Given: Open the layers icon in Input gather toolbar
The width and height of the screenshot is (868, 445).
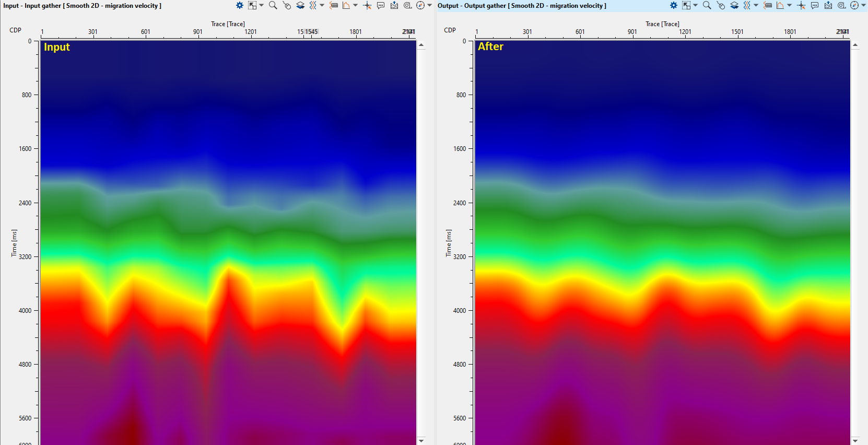Looking at the screenshot, I should click(300, 5).
